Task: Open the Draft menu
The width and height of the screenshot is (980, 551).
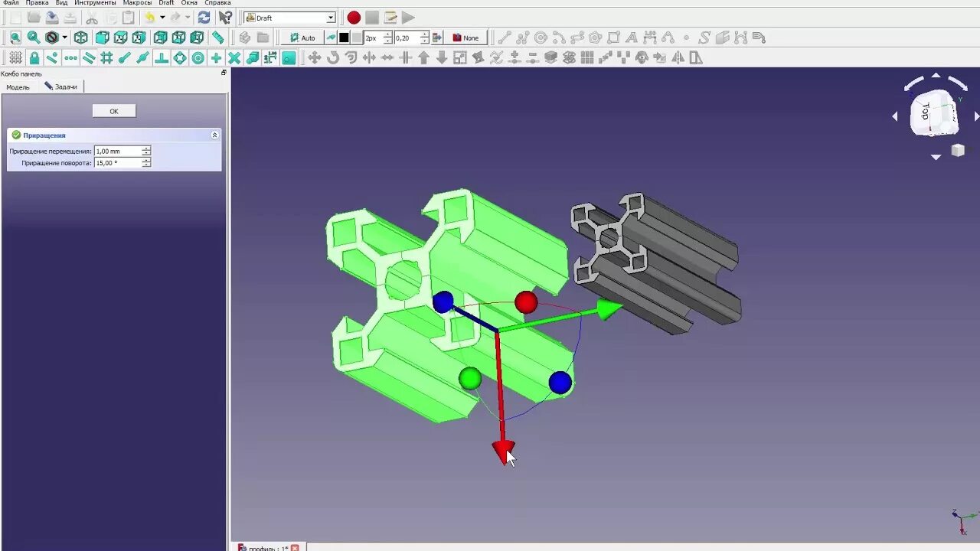Action: (166, 3)
